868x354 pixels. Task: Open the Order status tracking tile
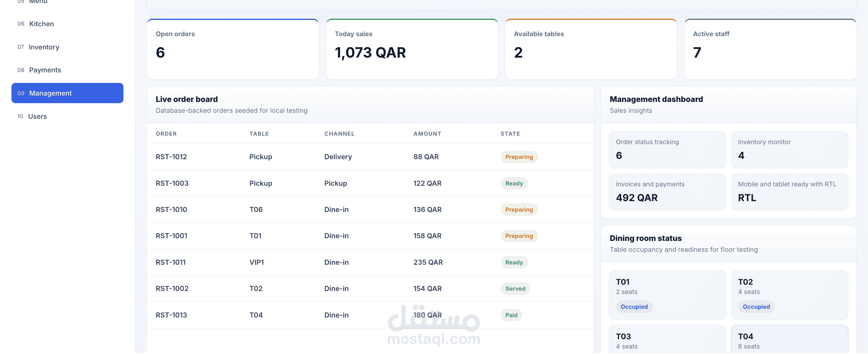(667, 150)
